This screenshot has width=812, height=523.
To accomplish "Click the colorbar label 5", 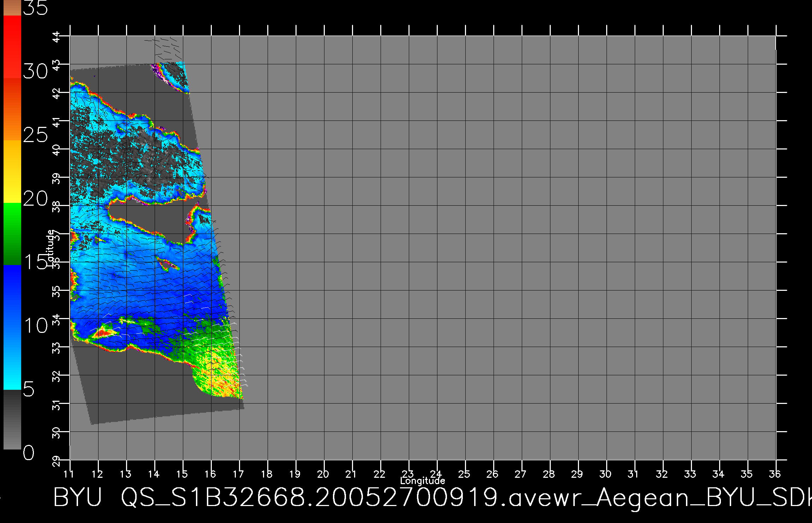I will pyautogui.click(x=29, y=389).
